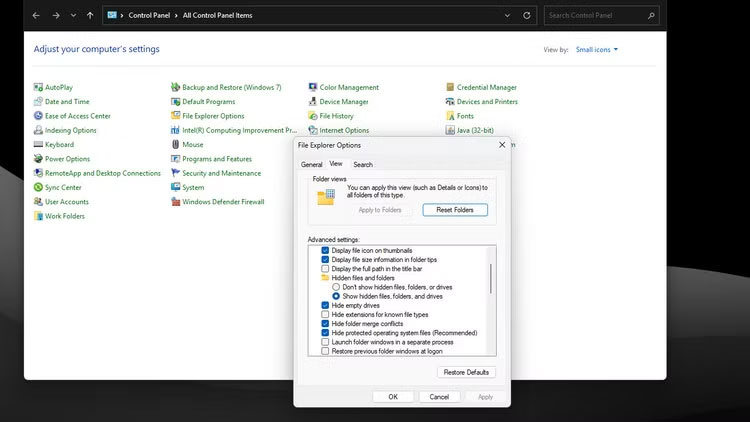This screenshot has height=422, width=750.
Task: Click the Color Management icon
Action: click(313, 88)
